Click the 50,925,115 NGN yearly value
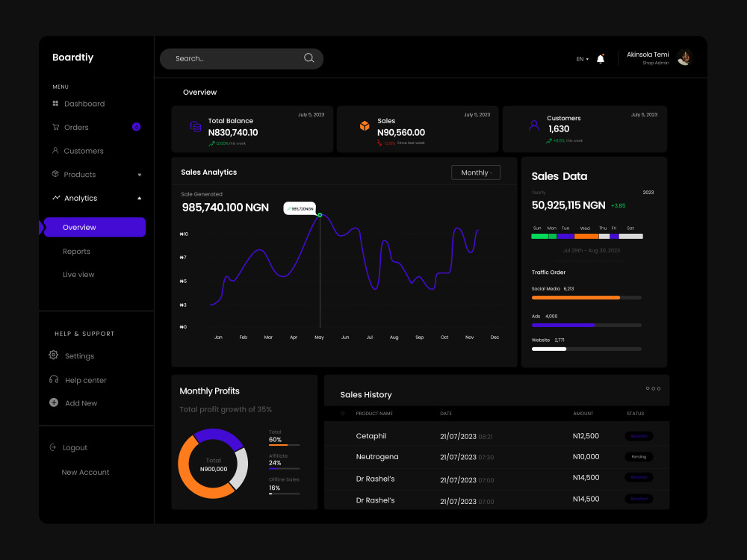The image size is (747, 560). (x=568, y=205)
